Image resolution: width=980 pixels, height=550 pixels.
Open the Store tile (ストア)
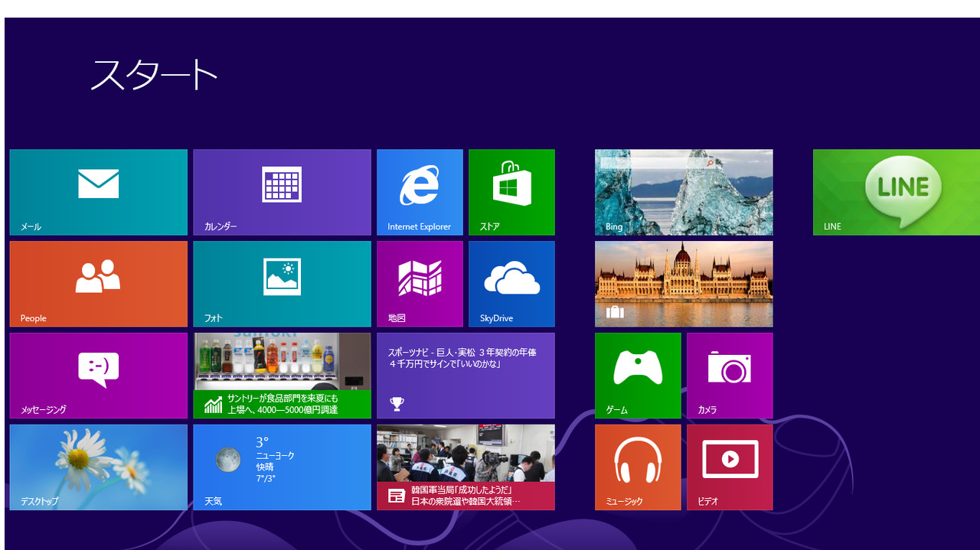point(511,192)
